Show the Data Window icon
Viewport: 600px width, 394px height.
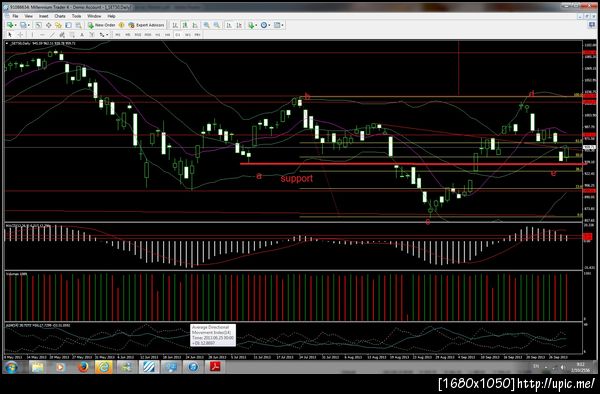[49, 25]
